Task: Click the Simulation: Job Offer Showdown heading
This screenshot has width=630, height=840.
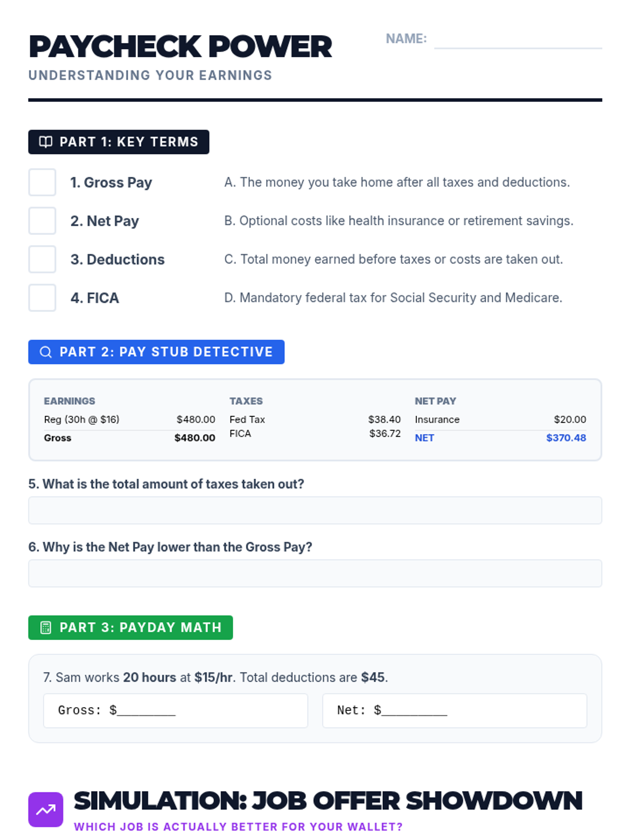Action: point(328,801)
